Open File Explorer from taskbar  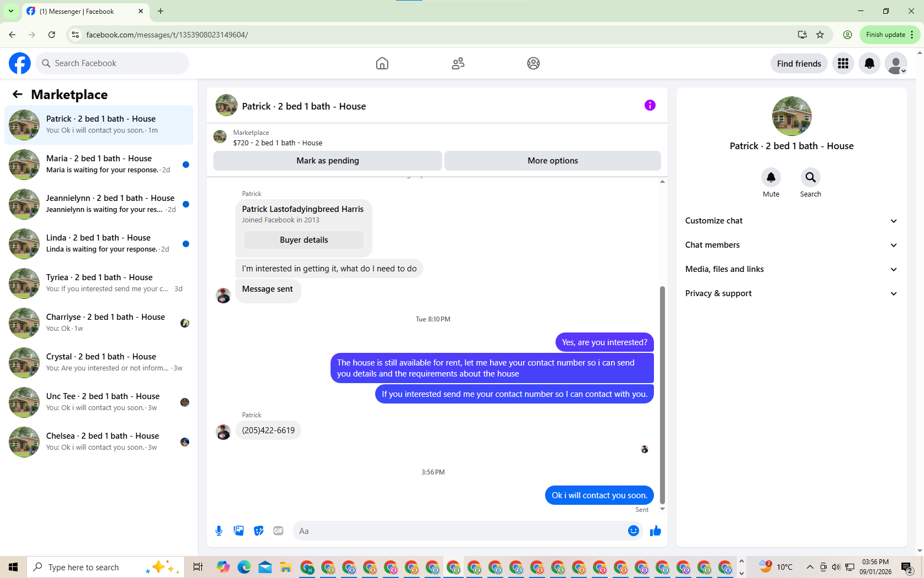point(285,567)
